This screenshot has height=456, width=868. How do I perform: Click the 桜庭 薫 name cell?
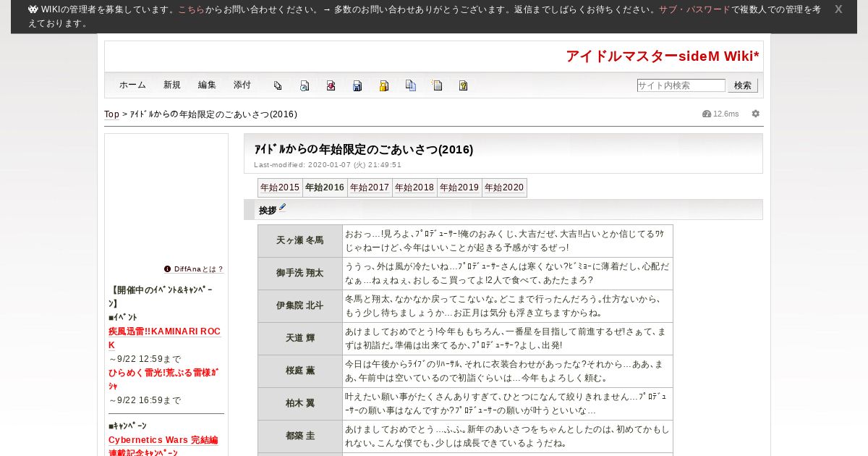pos(300,371)
